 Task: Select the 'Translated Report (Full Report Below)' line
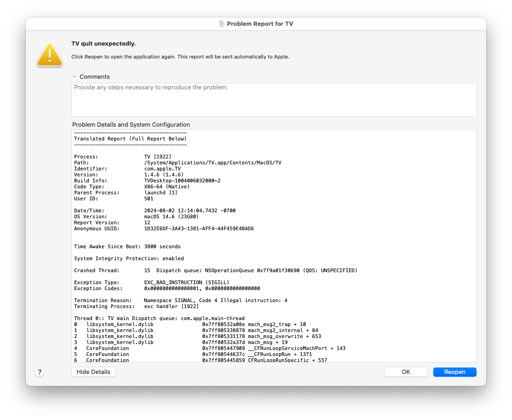coord(130,139)
